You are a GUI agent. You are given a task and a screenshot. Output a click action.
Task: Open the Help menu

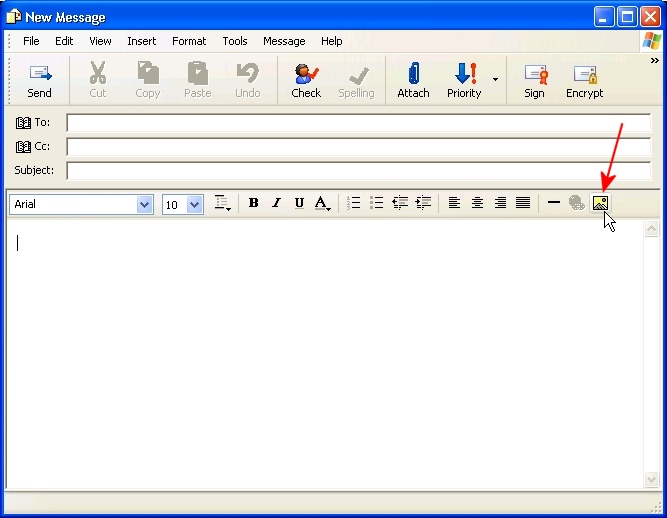click(x=332, y=41)
